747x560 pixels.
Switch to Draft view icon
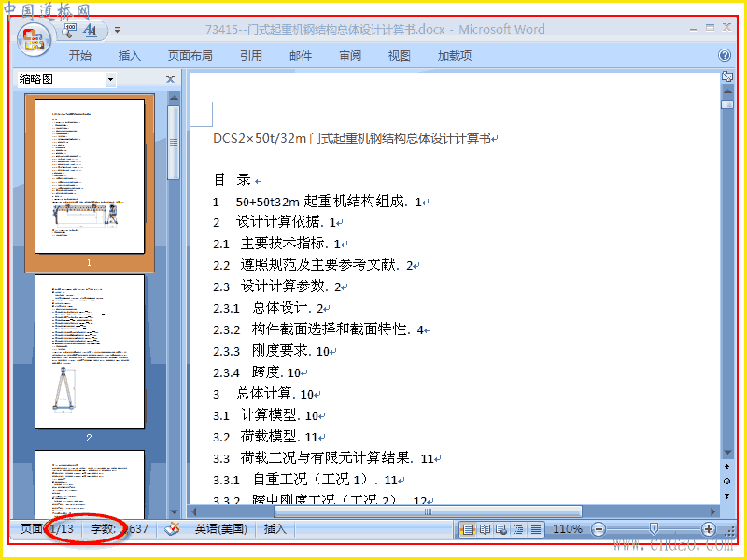(x=536, y=529)
